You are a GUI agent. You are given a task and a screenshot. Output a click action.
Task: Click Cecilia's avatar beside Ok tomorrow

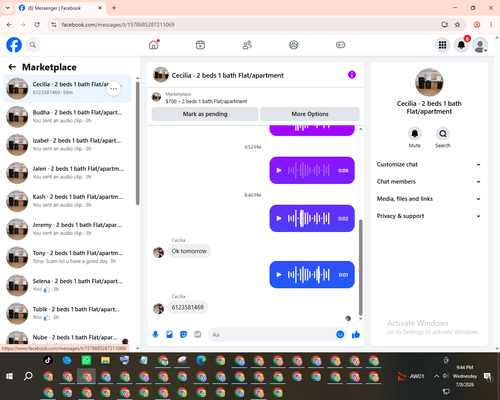point(158,252)
